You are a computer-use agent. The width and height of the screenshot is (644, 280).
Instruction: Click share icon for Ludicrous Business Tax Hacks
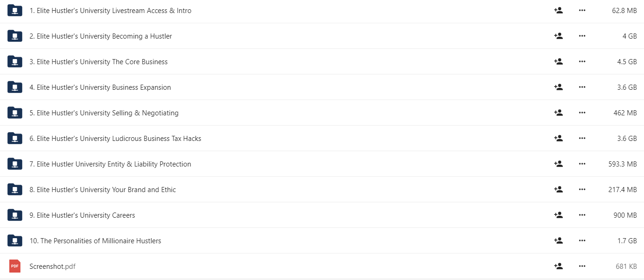[559, 138]
